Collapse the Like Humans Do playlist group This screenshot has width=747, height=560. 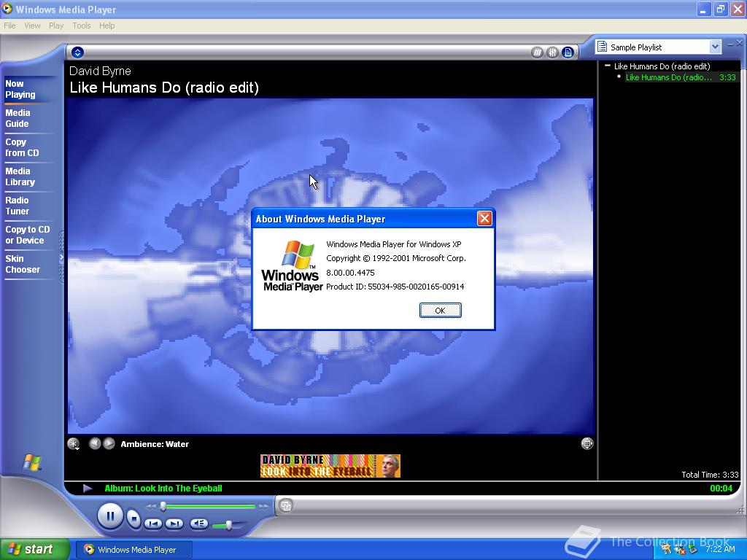click(x=608, y=66)
